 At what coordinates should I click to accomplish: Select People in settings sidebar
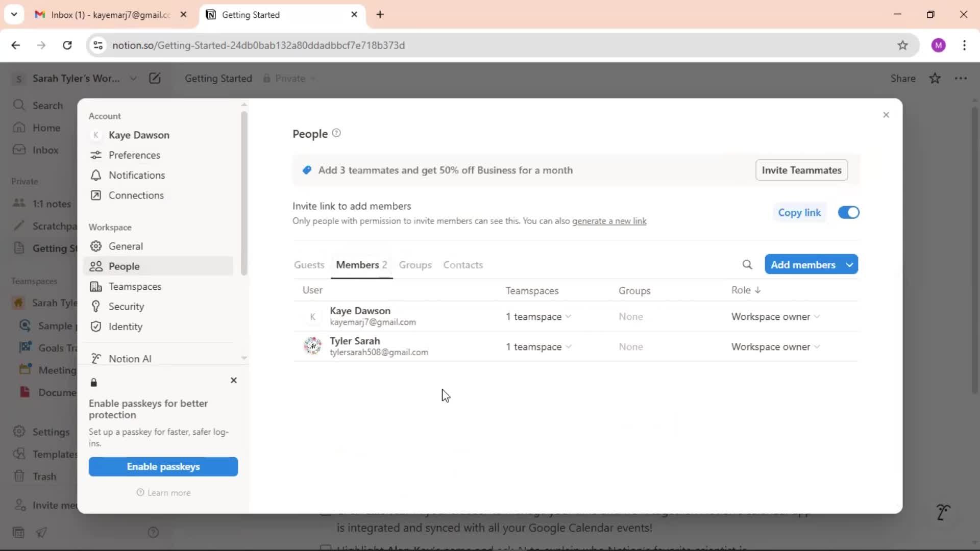tap(158, 266)
